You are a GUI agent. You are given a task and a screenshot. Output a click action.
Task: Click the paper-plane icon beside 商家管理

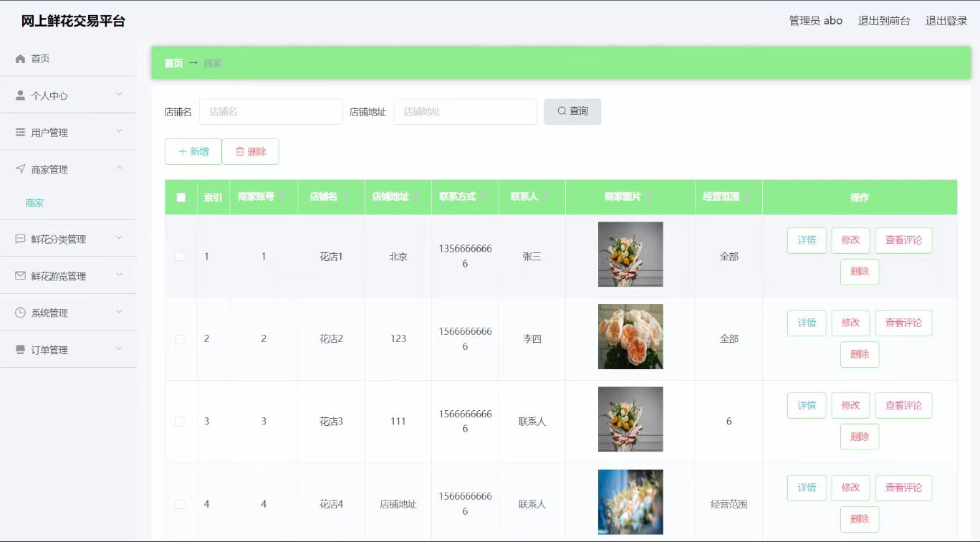click(x=20, y=169)
